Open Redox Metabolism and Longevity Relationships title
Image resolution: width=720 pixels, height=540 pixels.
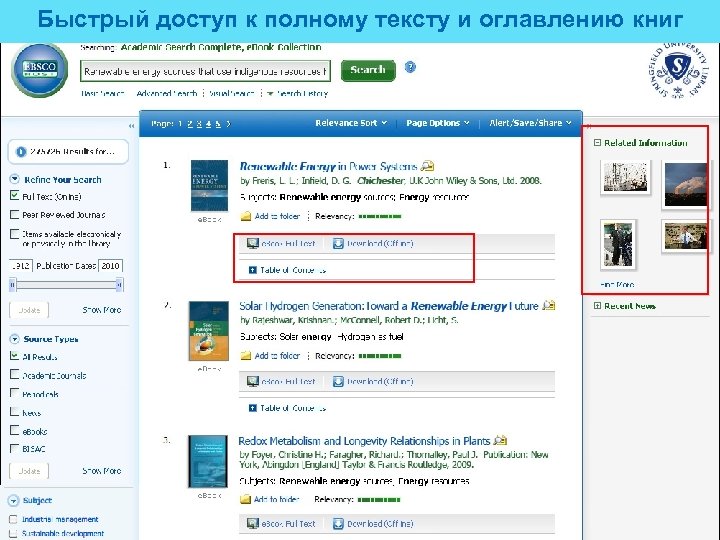coord(365,441)
